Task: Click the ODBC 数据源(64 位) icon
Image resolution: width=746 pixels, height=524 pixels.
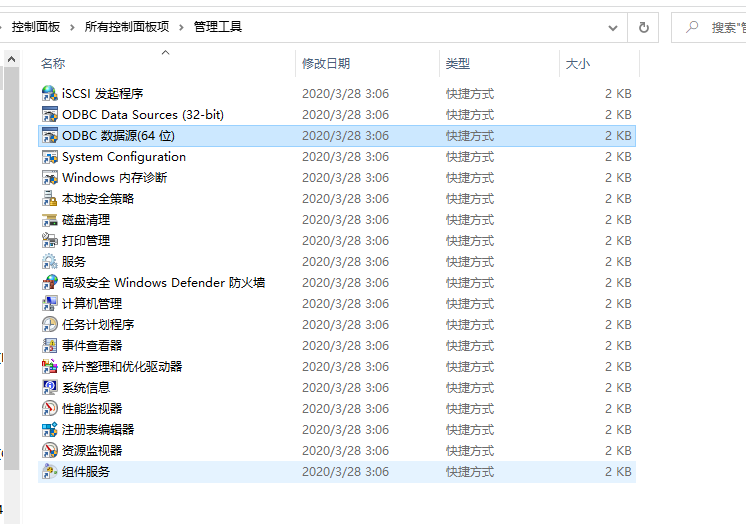Action: [x=49, y=136]
